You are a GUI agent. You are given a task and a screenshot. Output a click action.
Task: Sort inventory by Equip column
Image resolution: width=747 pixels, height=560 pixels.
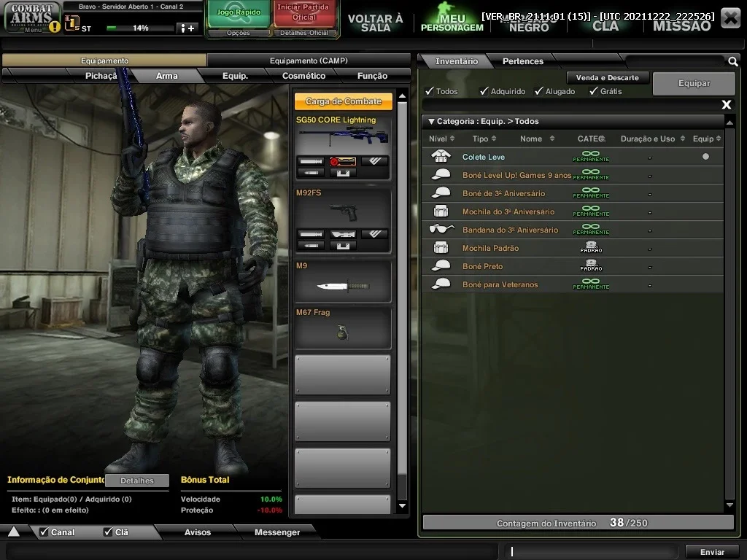pos(707,139)
